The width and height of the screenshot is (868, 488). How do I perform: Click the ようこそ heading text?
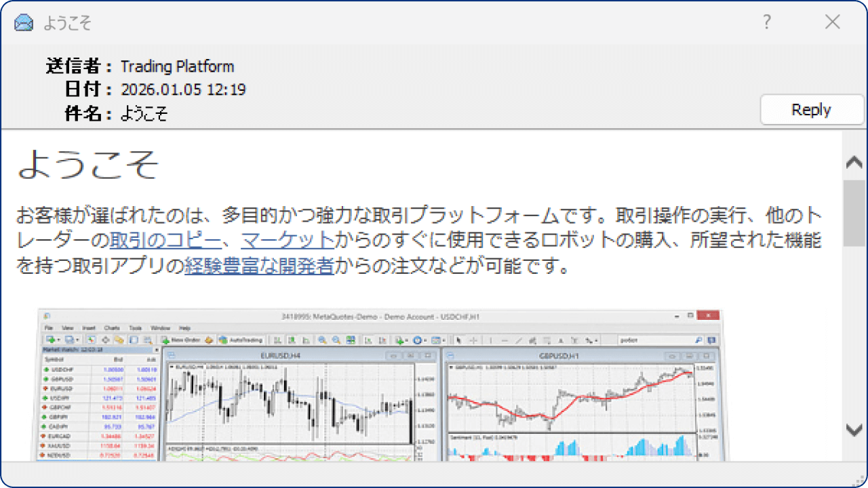click(x=88, y=164)
